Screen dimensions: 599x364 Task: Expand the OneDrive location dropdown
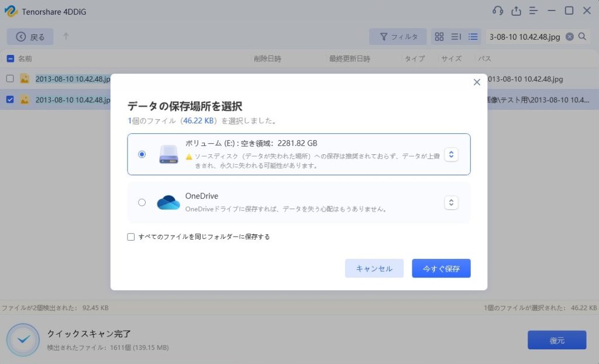(x=450, y=203)
